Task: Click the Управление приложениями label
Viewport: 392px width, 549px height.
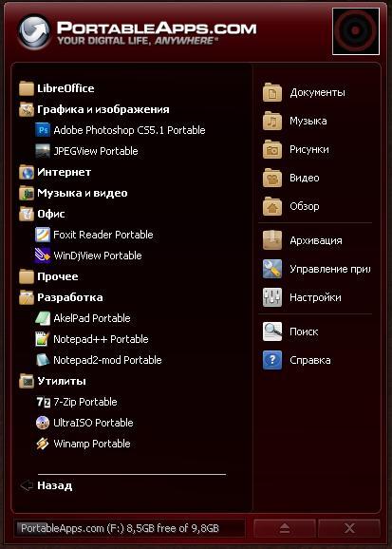Action: [330, 269]
